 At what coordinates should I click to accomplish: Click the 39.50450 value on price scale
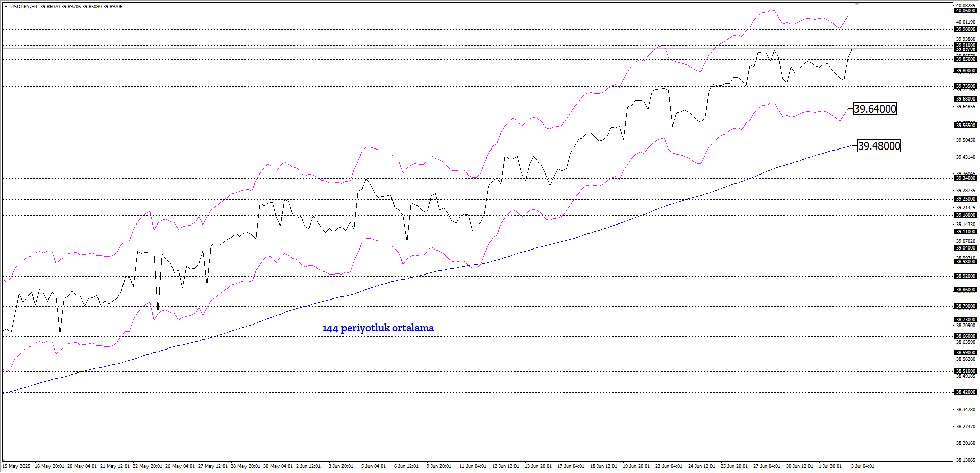966,140
